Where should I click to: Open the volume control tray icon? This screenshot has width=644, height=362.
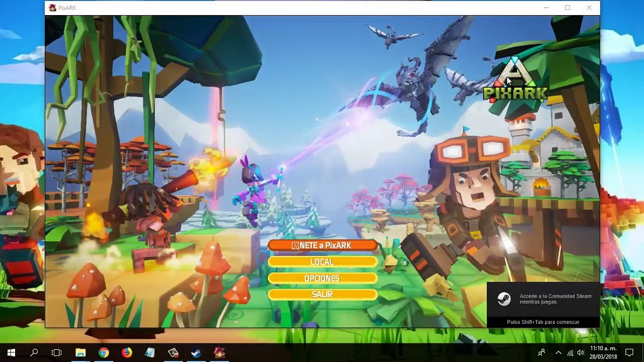point(581,352)
